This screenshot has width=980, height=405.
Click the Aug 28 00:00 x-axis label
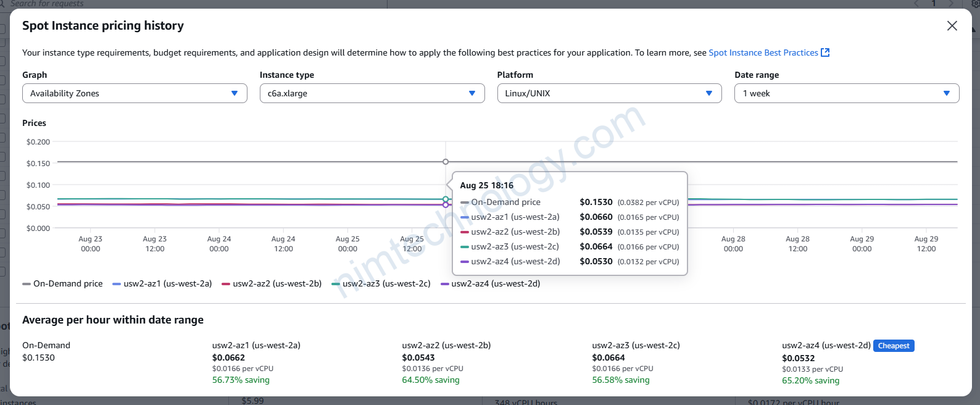(x=733, y=244)
